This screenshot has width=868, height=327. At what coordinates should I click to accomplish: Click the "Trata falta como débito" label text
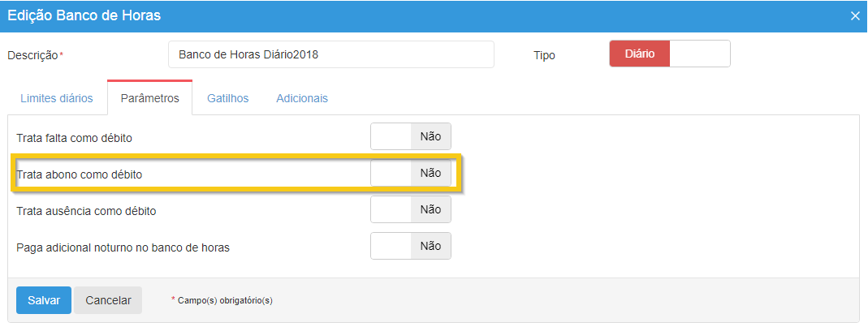tap(74, 138)
